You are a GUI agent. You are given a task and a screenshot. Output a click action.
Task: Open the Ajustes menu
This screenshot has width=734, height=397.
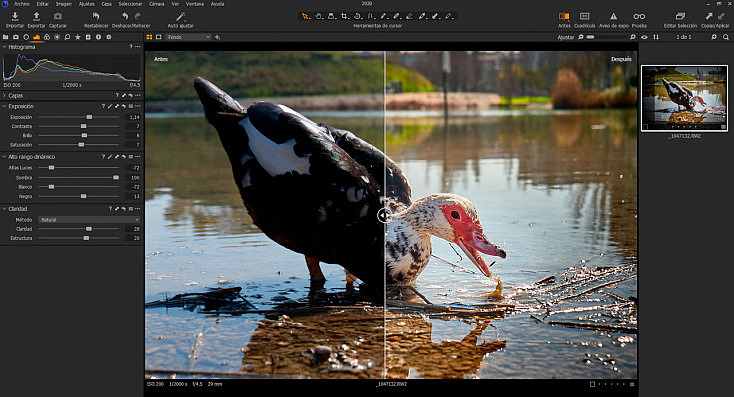click(x=87, y=4)
